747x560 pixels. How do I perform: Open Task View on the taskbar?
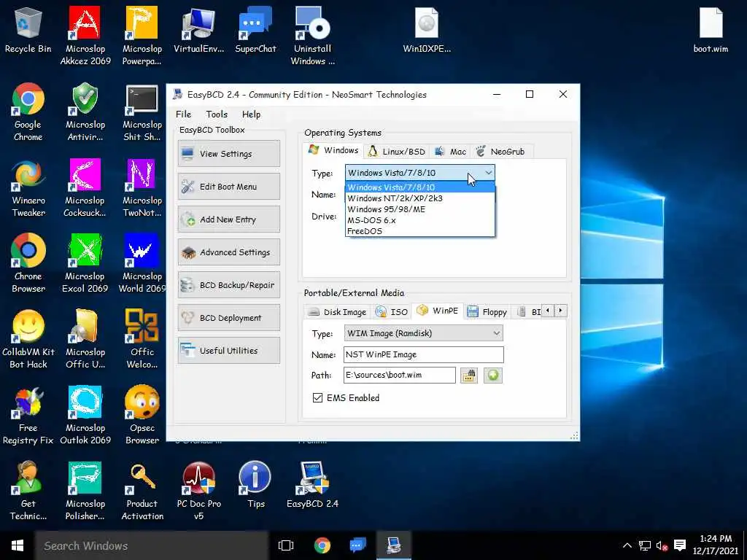[286, 545]
